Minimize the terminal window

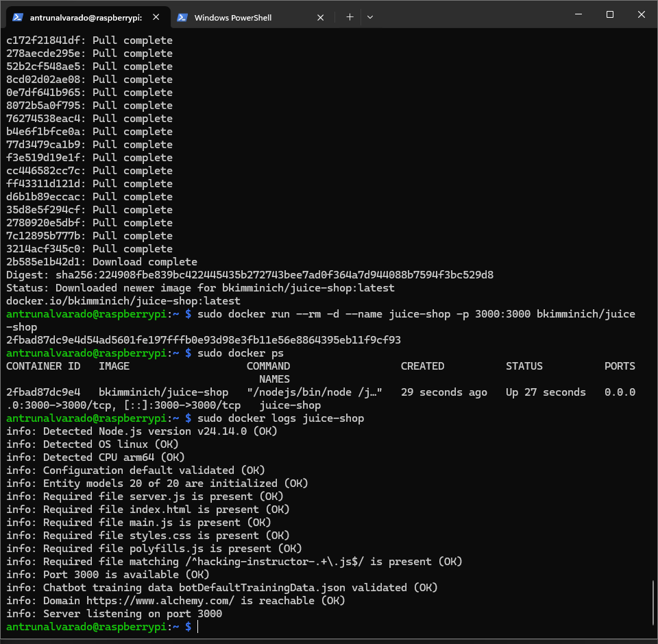click(578, 14)
